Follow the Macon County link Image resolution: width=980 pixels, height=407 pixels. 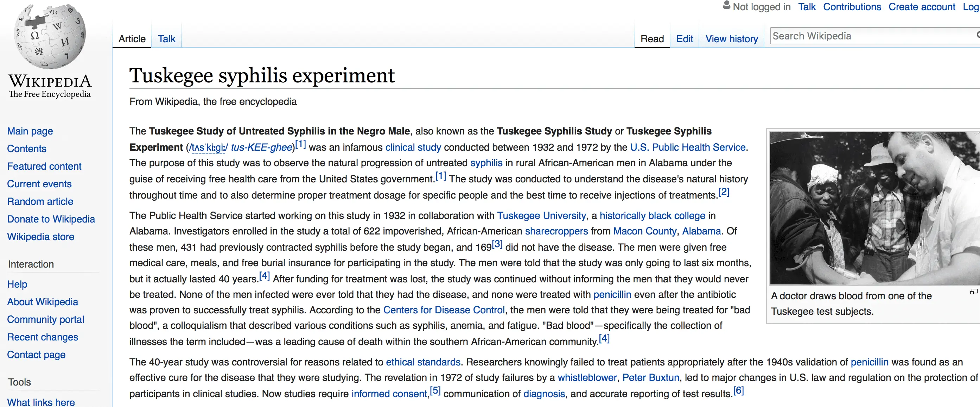645,231
